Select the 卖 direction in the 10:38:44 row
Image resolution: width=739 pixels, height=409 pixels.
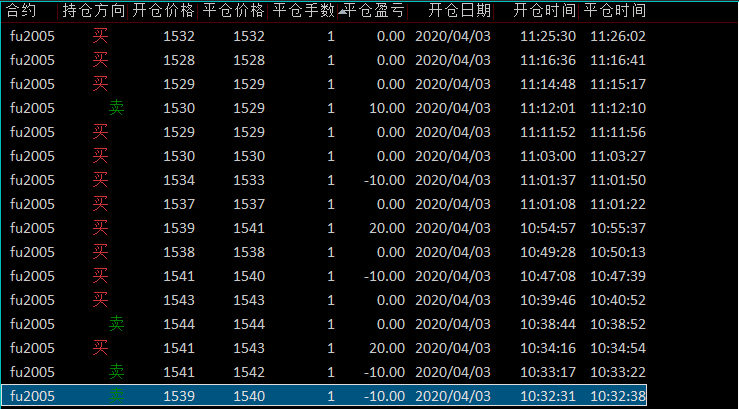click(116, 324)
